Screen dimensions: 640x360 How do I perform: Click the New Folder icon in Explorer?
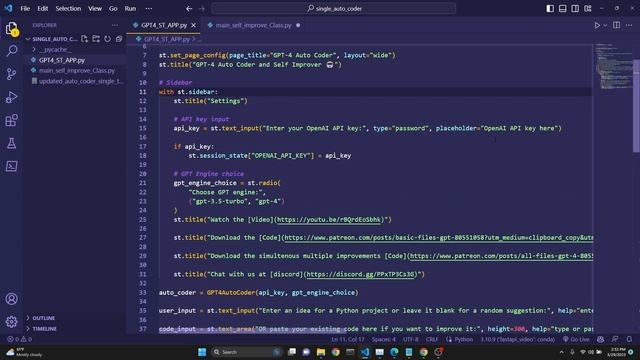click(96, 39)
